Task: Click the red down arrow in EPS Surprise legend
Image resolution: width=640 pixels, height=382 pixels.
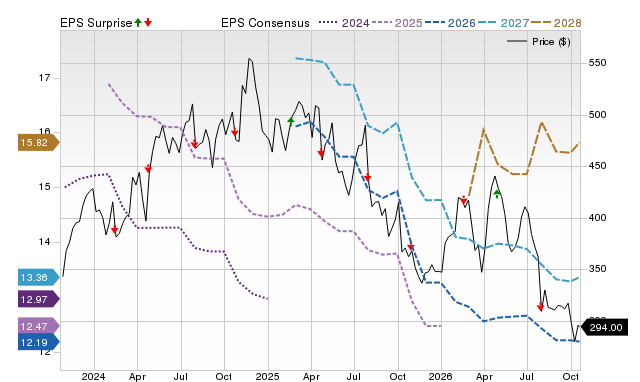Action: coord(148,22)
